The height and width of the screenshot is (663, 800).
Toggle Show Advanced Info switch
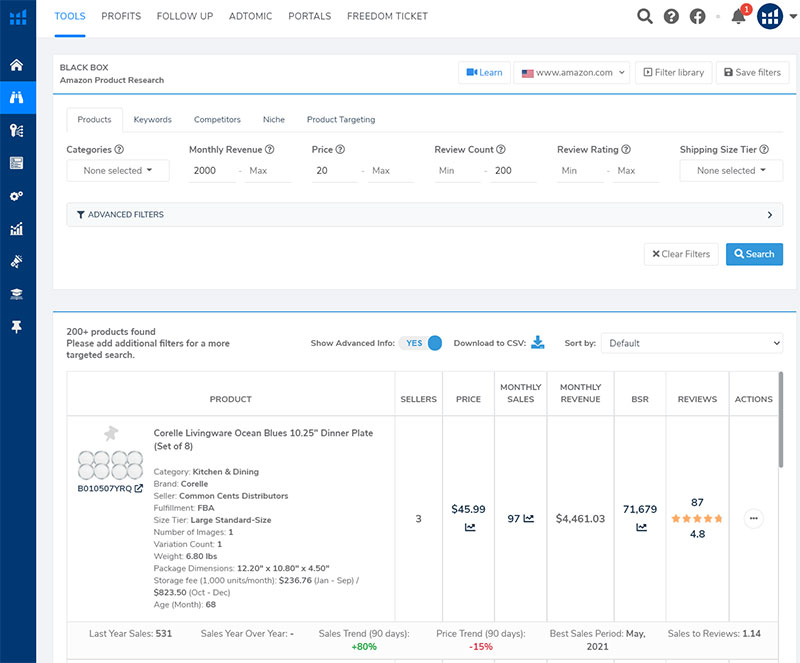(x=420, y=343)
